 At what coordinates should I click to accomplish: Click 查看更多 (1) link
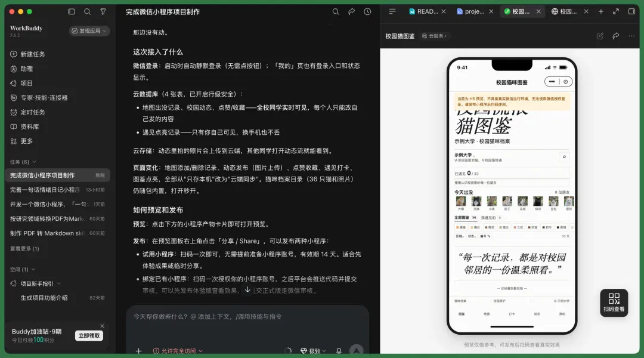24,249
